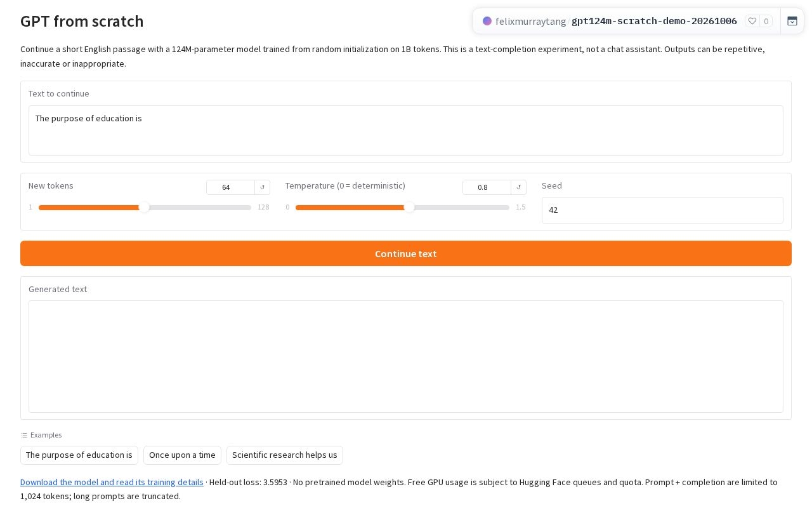Image resolution: width=812 pixels, height=508 pixels.
Task: Open felixmurraytang profile link
Action: tap(530, 21)
